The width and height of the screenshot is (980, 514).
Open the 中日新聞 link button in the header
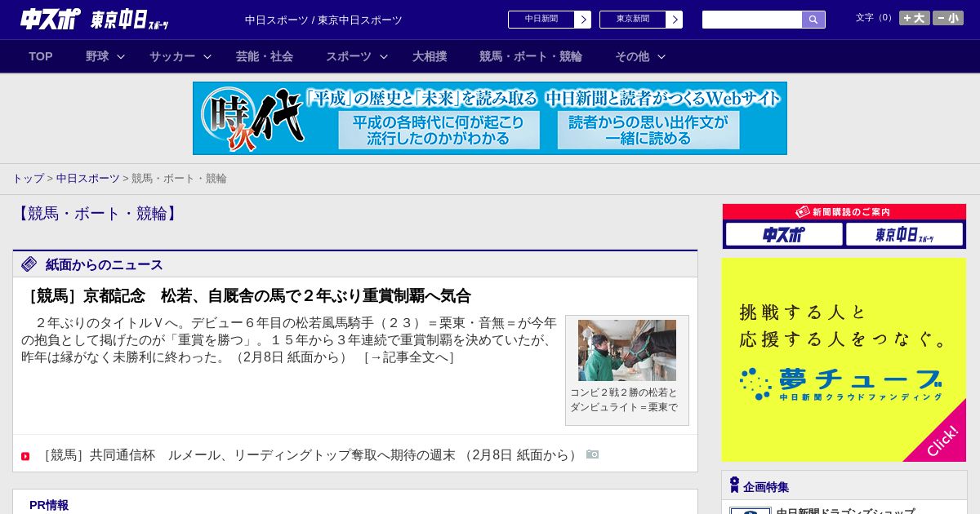(541, 20)
